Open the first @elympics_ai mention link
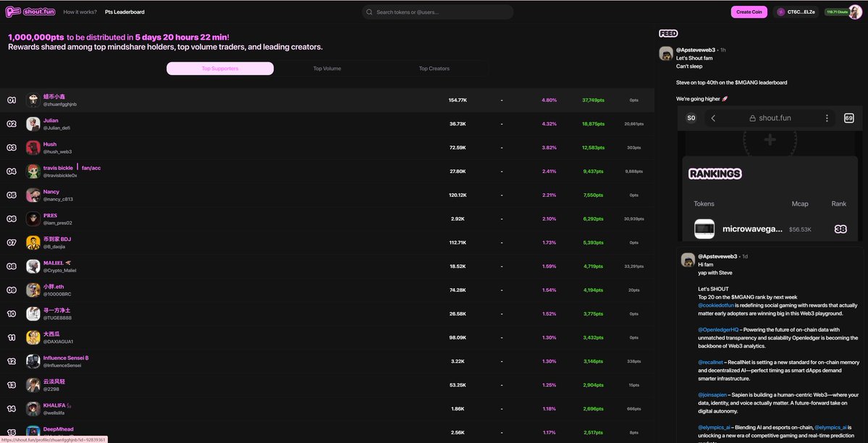This screenshot has height=443, width=868. pos(714,428)
